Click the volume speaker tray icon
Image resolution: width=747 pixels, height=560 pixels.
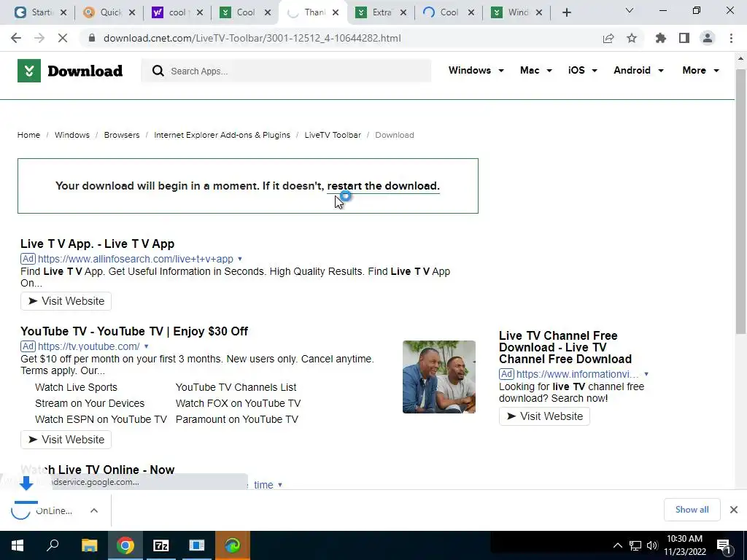point(652,545)
